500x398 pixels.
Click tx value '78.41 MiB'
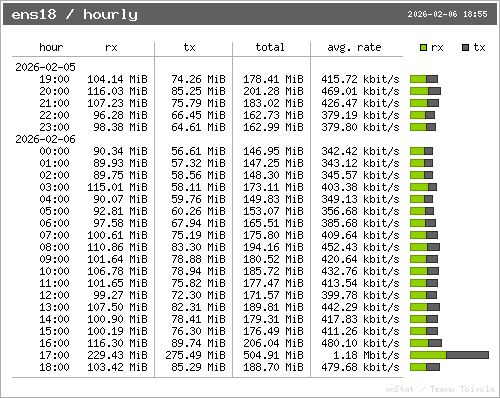198,319
